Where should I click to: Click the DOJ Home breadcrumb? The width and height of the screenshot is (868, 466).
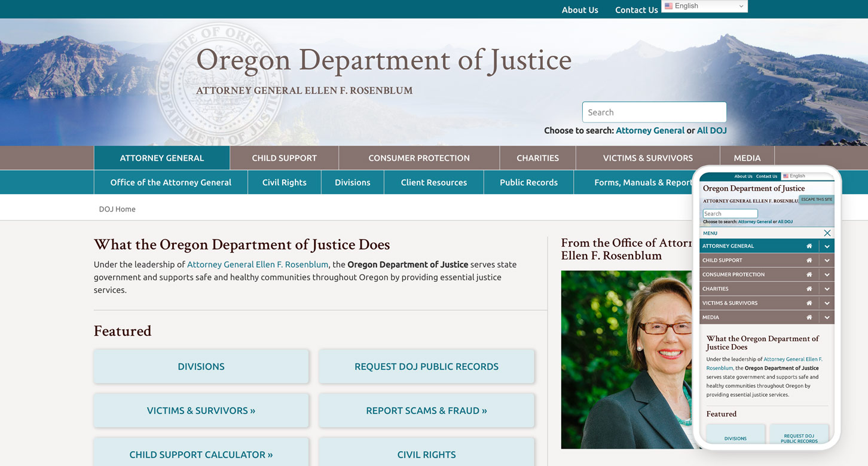(117, 209)
